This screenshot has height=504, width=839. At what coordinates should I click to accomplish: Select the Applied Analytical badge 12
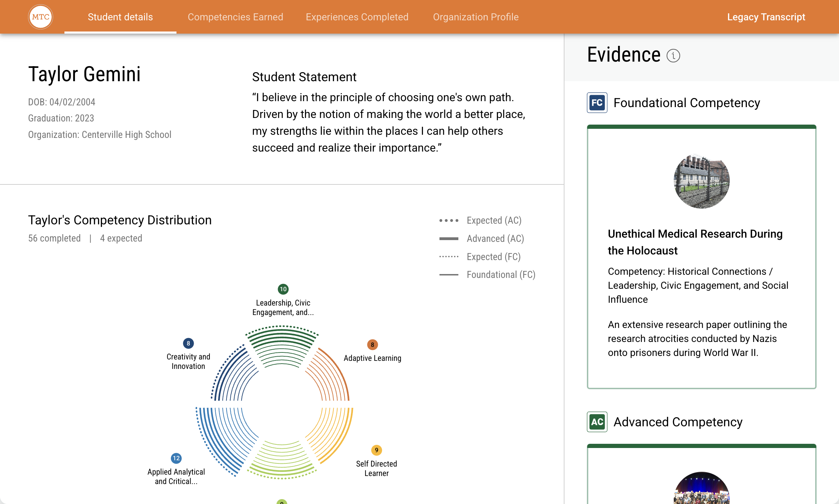[176, 458]
